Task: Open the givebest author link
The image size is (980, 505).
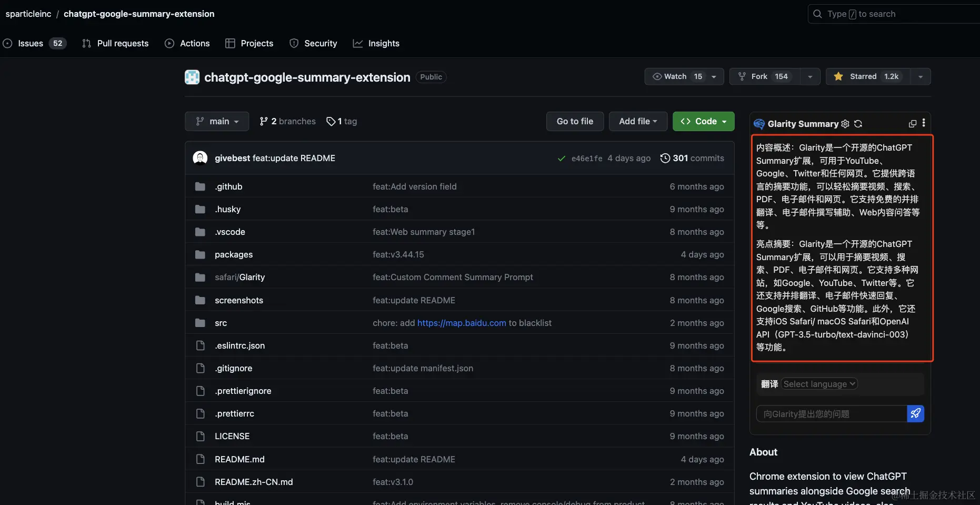Action: tap(232, 158)
